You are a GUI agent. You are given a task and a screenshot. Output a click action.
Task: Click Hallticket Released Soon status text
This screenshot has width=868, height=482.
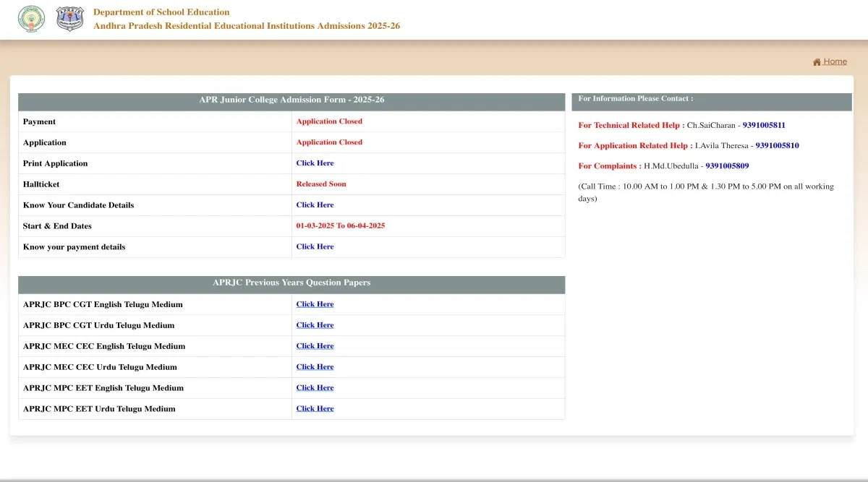tap(321, 184)
